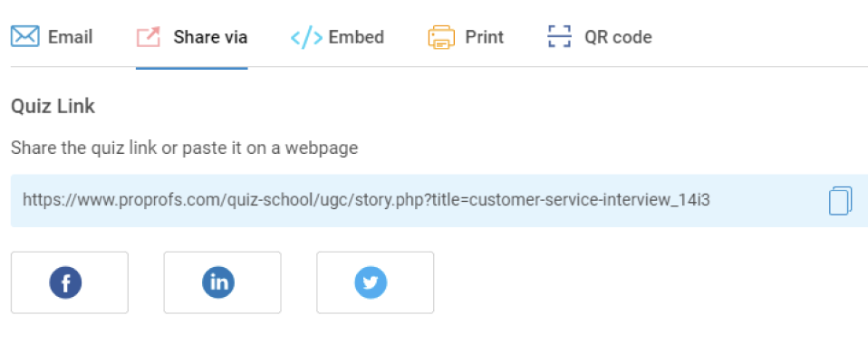Viewport: 868px width, 363px height.
Task: Open the Embed tab label
Action: (356, 37)
